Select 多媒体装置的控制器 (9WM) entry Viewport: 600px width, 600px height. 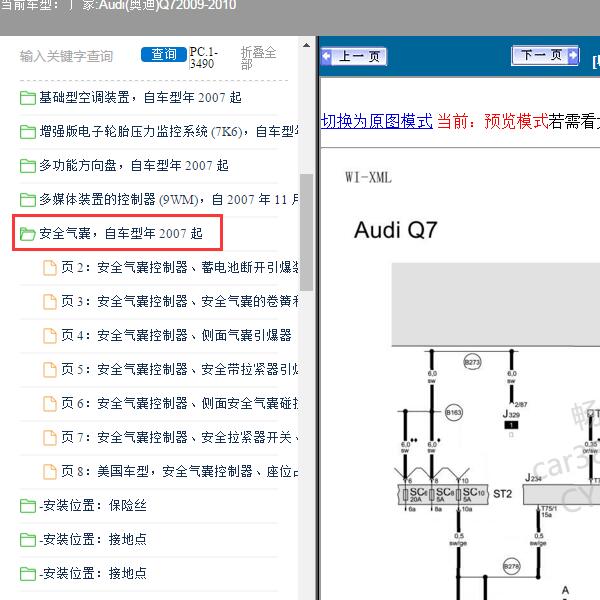169,199
